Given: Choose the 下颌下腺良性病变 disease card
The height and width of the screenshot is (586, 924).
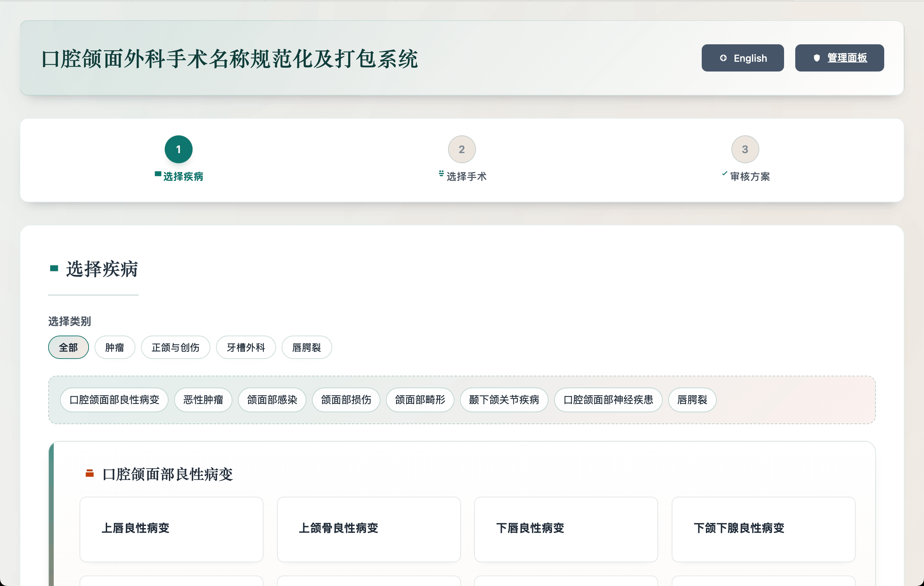Looking at the screenshot, I should coord(763,529).
